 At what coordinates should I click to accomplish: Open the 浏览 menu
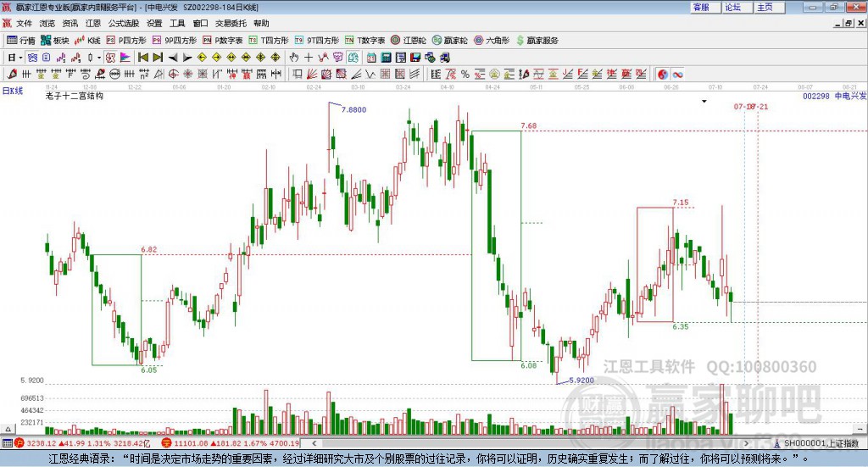(47, 23)
